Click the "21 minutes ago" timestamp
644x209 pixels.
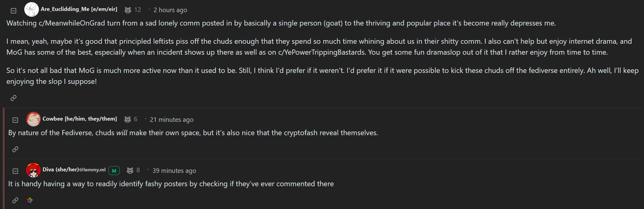click(172, 120)
